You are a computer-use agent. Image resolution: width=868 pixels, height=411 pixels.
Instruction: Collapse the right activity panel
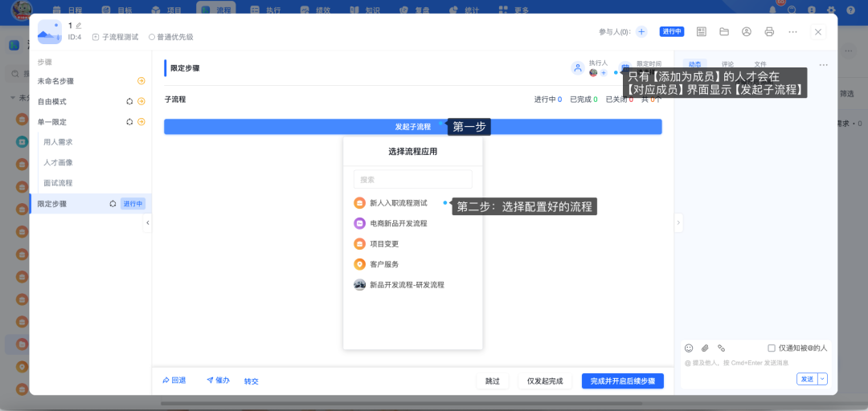click(x=678, y=222)
